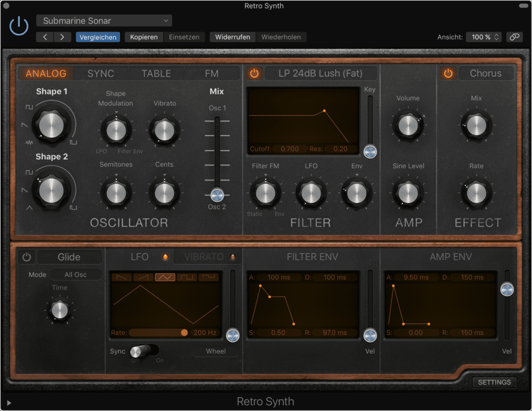Click the LFO Rate slider handle
532x411 pixels.
coord(185,333)
